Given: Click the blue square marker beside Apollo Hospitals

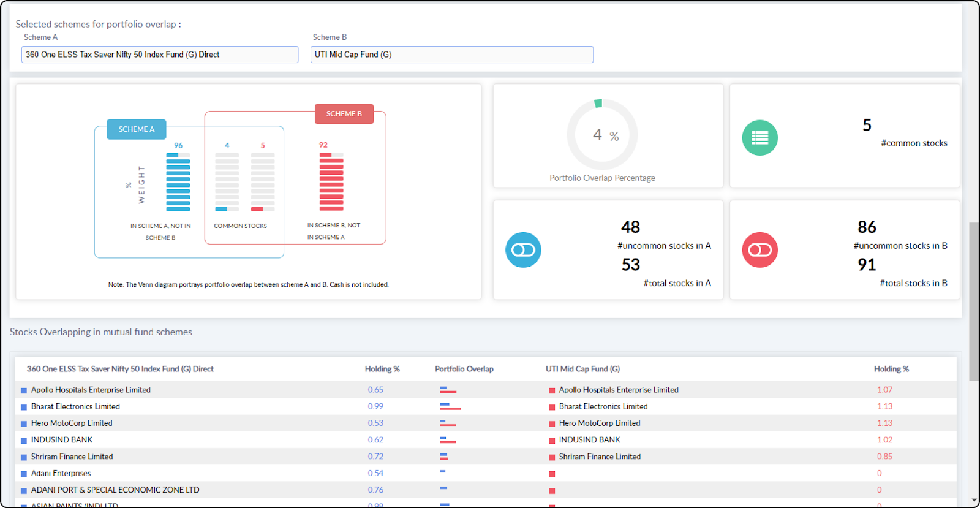Looking at the screenshot, I should pos(24,390).
